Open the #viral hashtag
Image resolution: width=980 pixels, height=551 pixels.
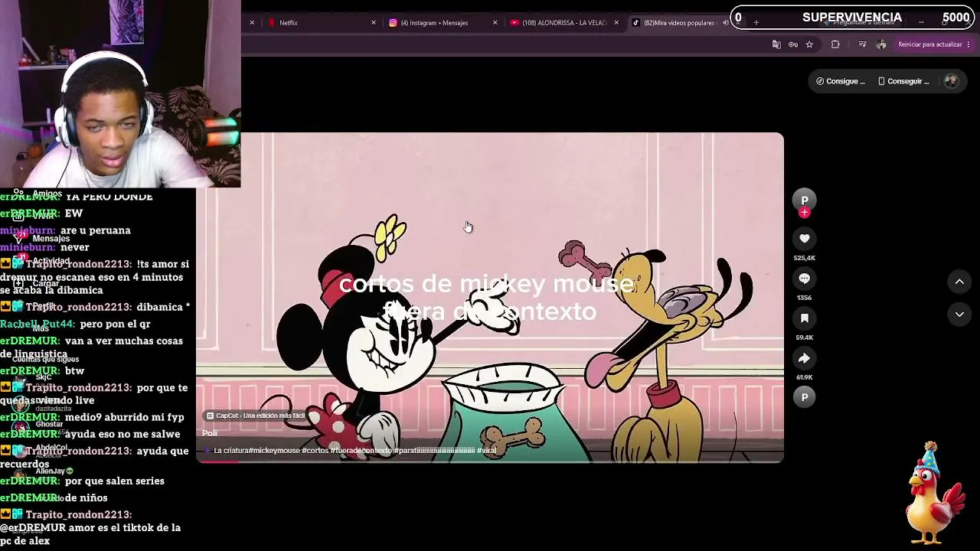click(x=486, y=451)
